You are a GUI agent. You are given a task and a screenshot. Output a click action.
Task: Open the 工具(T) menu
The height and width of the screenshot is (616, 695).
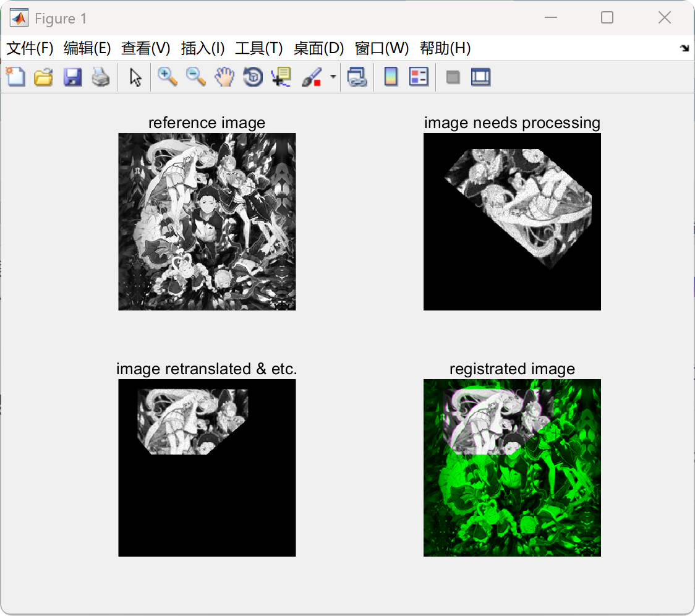(259, 48)
